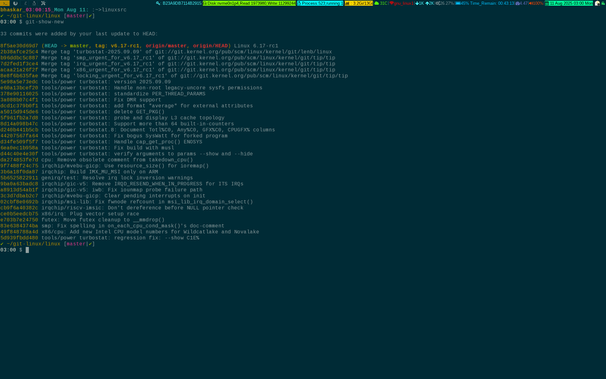Click the origin/master ref label
This screenshot has height=379, width=606.
(x=166, y=46)
